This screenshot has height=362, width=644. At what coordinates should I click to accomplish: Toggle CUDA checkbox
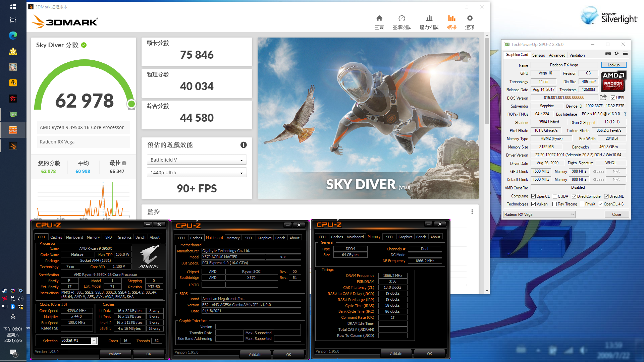(x=555, y=196)
